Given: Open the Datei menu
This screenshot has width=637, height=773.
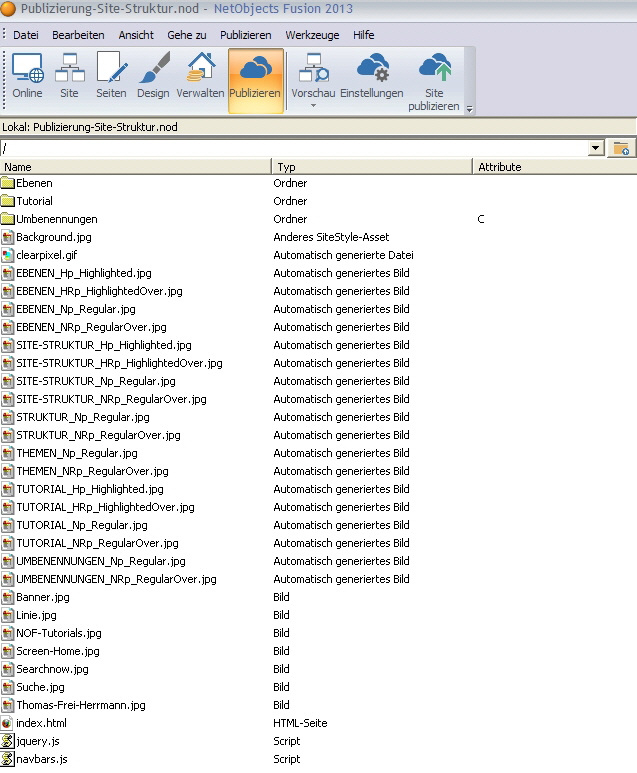Looking at the screenshot, I should point(26,35).
